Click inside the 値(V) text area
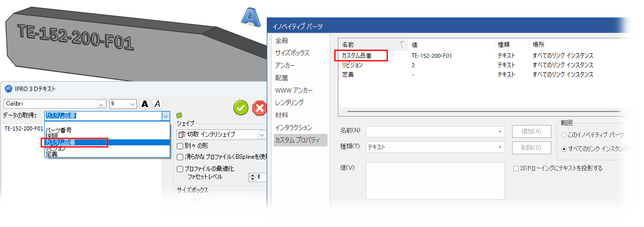644x227 pixels. (435, 181)
